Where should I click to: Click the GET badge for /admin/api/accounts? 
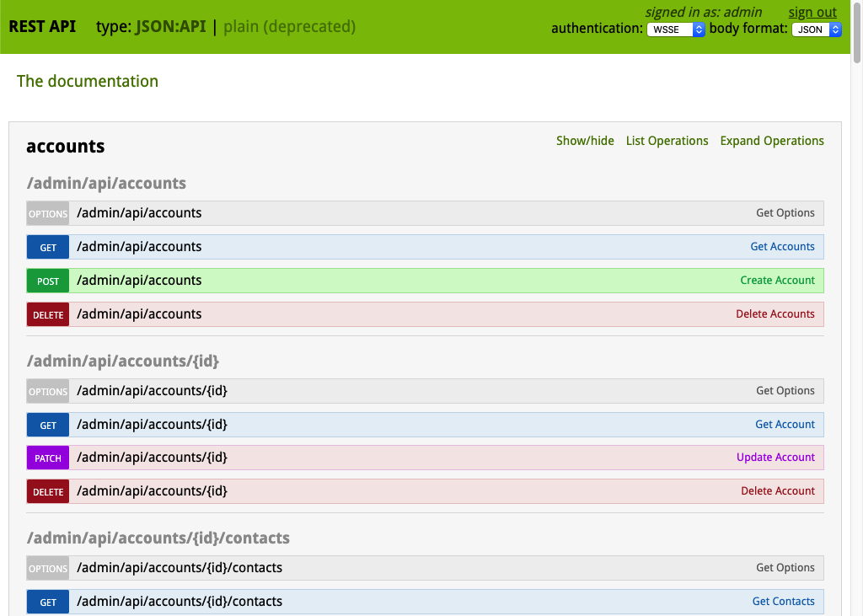[x=48, y=247]
